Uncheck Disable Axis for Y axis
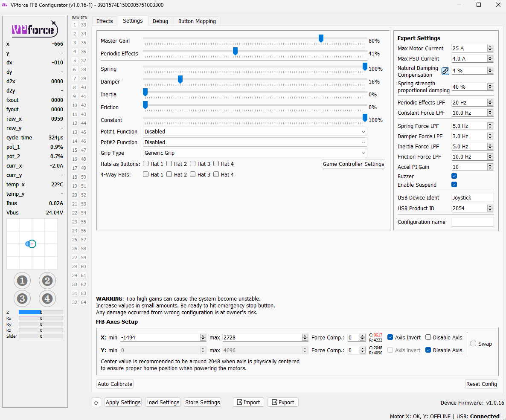Image resolution: width=506 pixels, height=420 pixels. (x=428, y=350)
